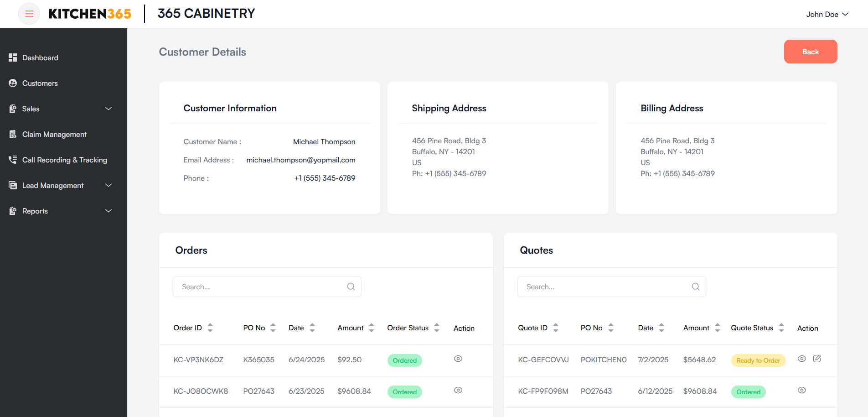Image resolution: width=868 pixels, height=417 pixels.
Task: Sort orders by the Amount column arrows
Action: click(372, 328)
